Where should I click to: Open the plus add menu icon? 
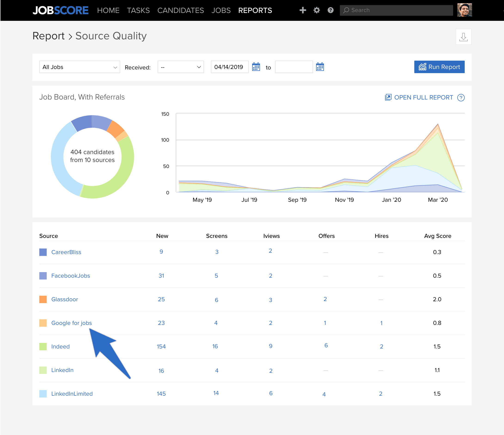point(303,10)
